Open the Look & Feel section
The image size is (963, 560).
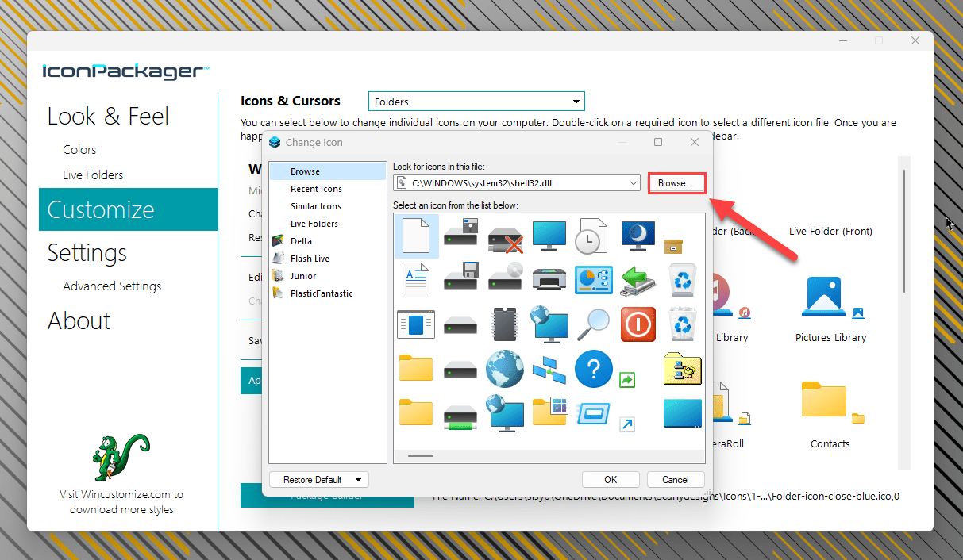(108, 117)
